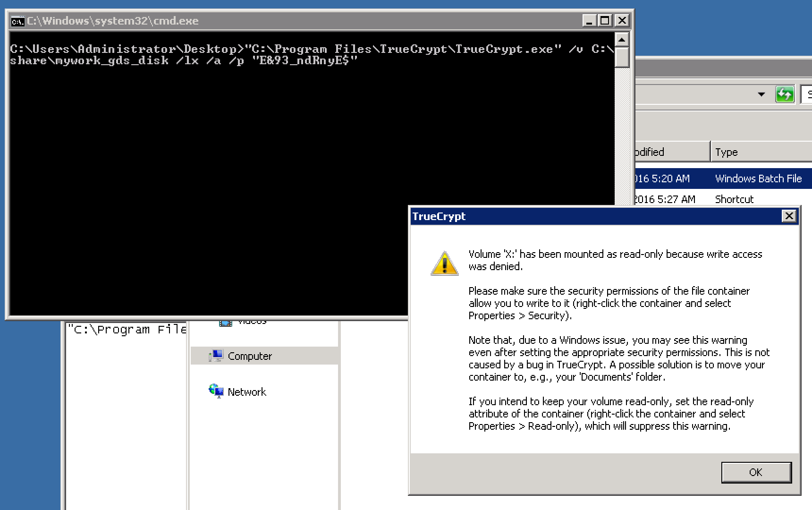The width and height of the screenshot is (812, 510).
Task: Close the TrueCrypt warning dialog
Action: (789, 216)
